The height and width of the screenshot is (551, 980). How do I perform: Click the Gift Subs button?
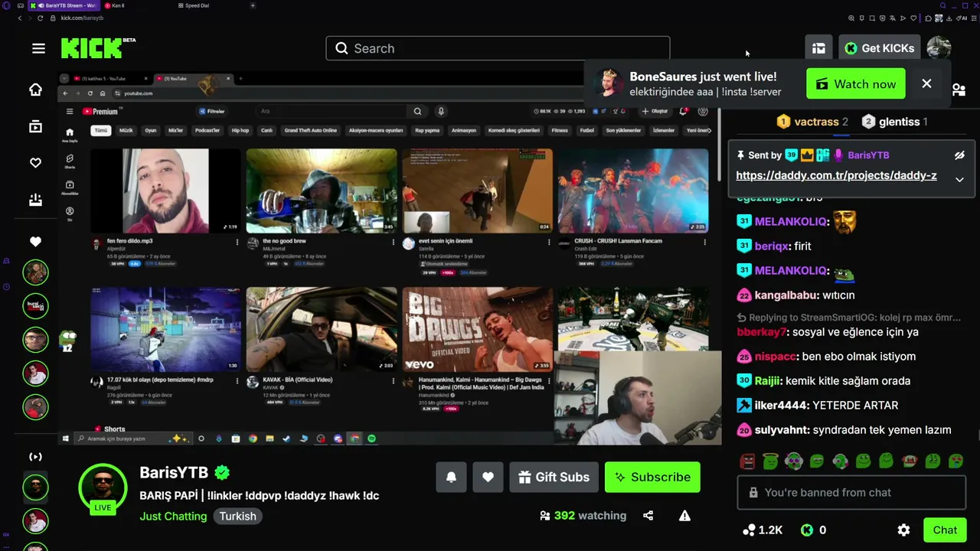coord(554,477)
